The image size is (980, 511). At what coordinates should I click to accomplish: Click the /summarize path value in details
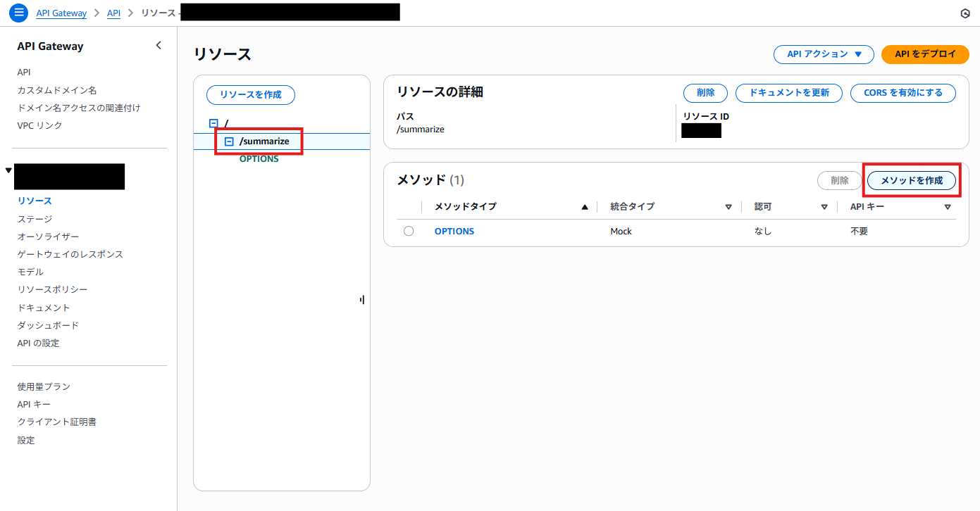(x=421, y=130)
